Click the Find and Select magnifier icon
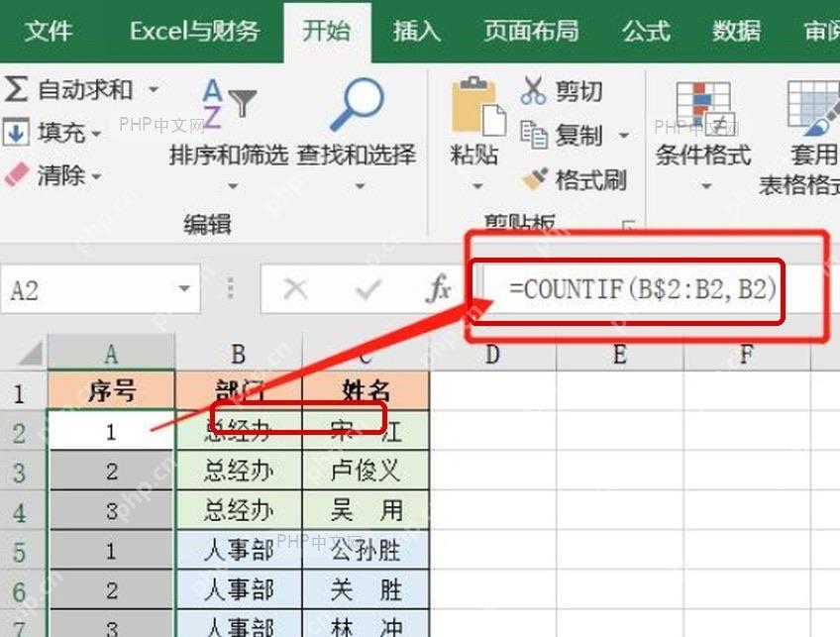The image size is (840, 637). tap(357, 104)
